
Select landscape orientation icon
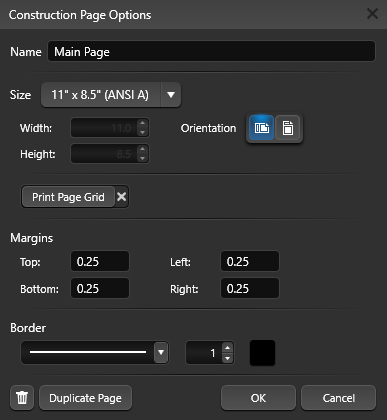pos(262,128)
